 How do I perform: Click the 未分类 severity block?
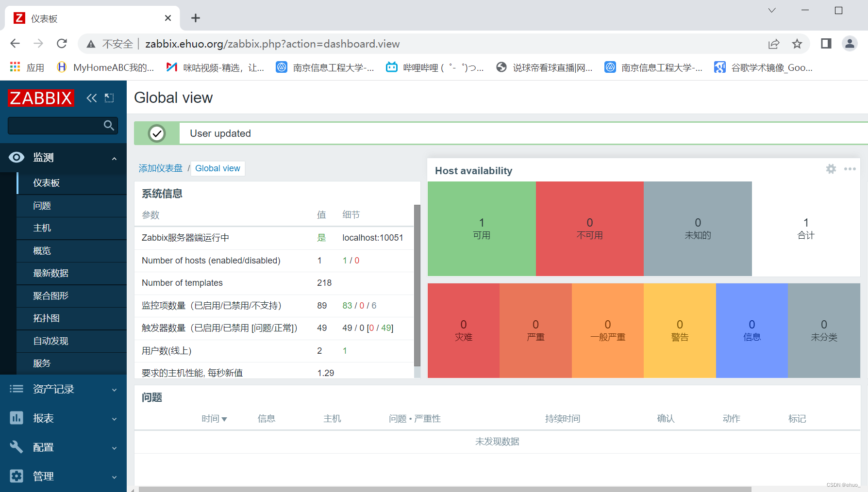tap(824, 330)
